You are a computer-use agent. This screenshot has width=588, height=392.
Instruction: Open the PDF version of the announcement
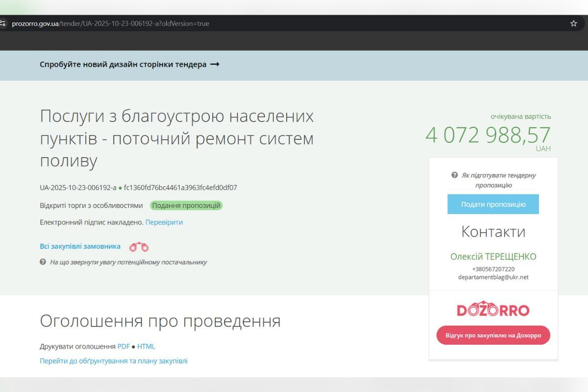coord(123,346)
